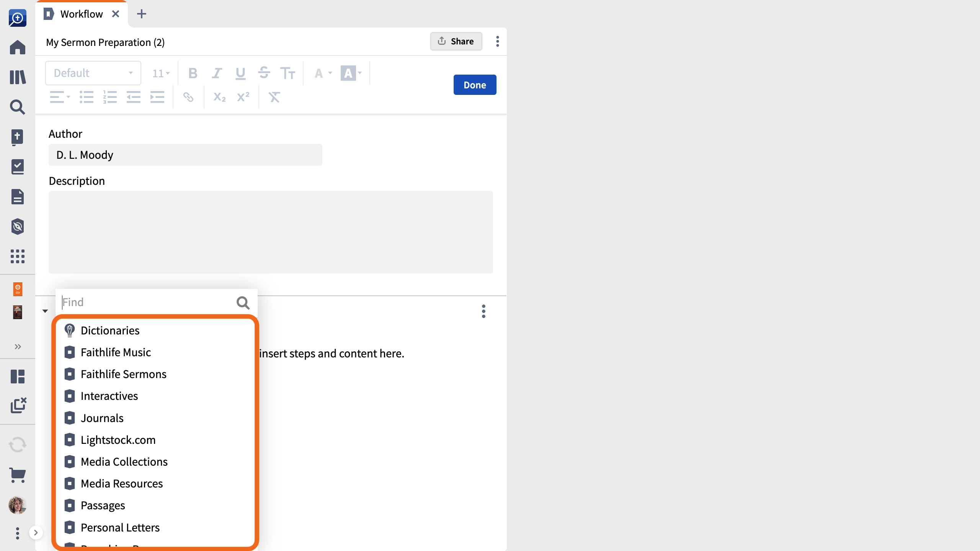Click the Author field containing D. L. Moody

coord(185,155)
